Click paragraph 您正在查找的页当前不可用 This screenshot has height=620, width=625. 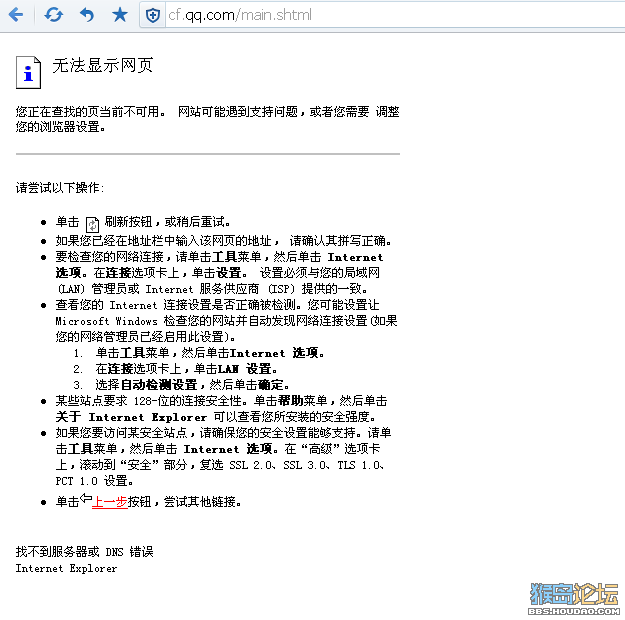[x=207, y=119]
